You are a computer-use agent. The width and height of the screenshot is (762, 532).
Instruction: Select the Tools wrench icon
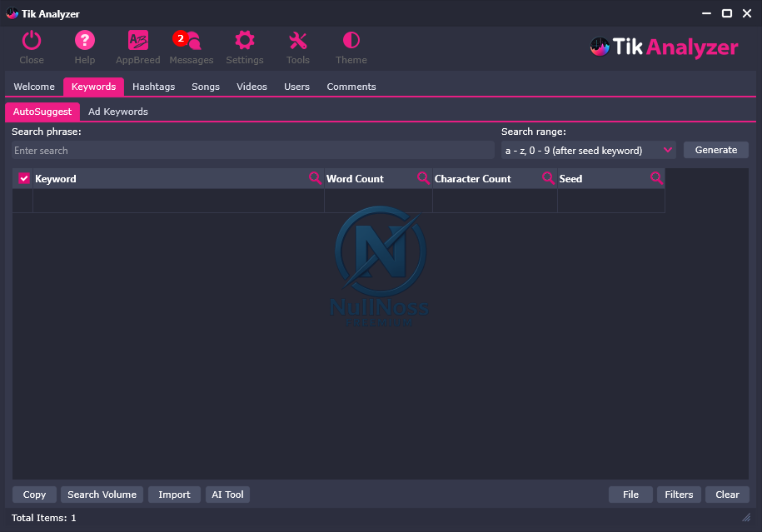click(297, 38)
